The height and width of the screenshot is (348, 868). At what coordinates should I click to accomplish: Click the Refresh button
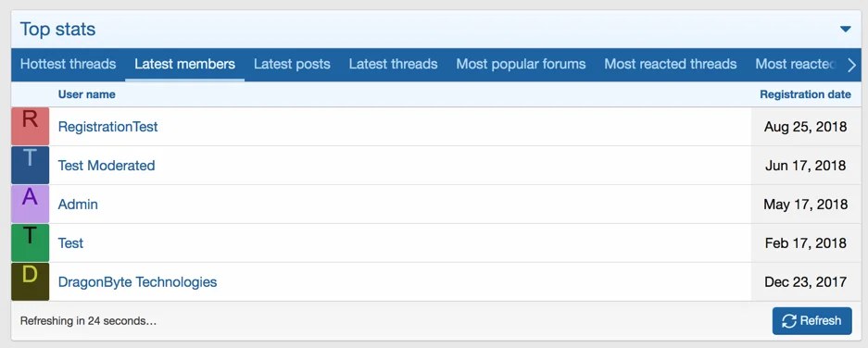click(812, 321)
